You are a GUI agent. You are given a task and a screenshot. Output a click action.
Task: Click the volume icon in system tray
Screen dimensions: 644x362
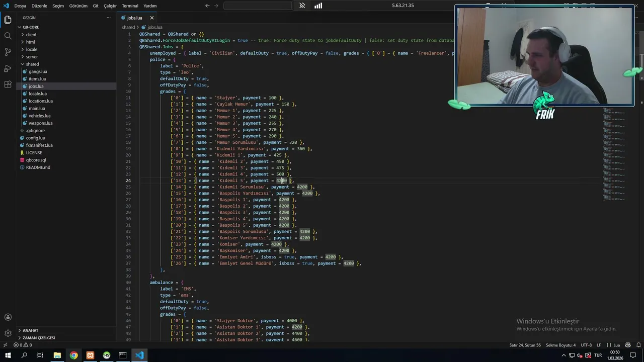tap(579, 355)
